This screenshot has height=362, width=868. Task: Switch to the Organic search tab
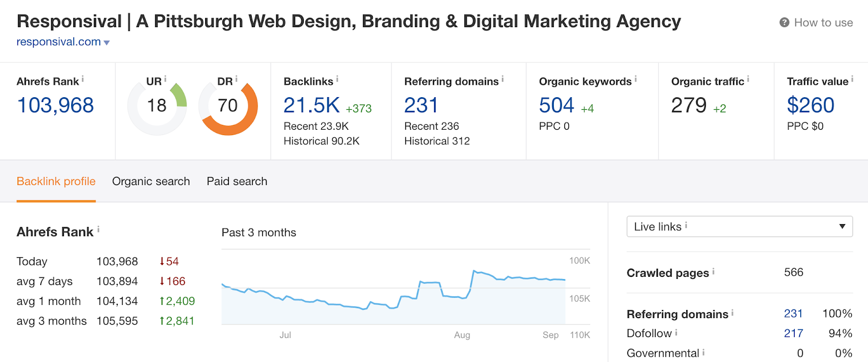click(151, 181)
